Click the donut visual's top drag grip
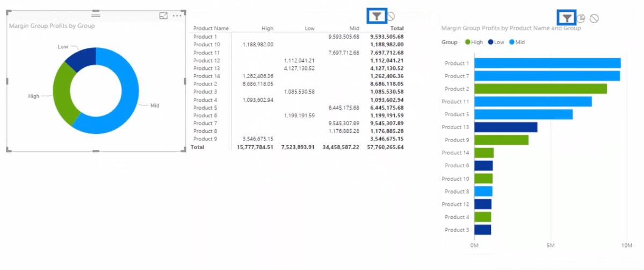Image resolution: width=644 pixels, height=270 pixels. point(96,15)
